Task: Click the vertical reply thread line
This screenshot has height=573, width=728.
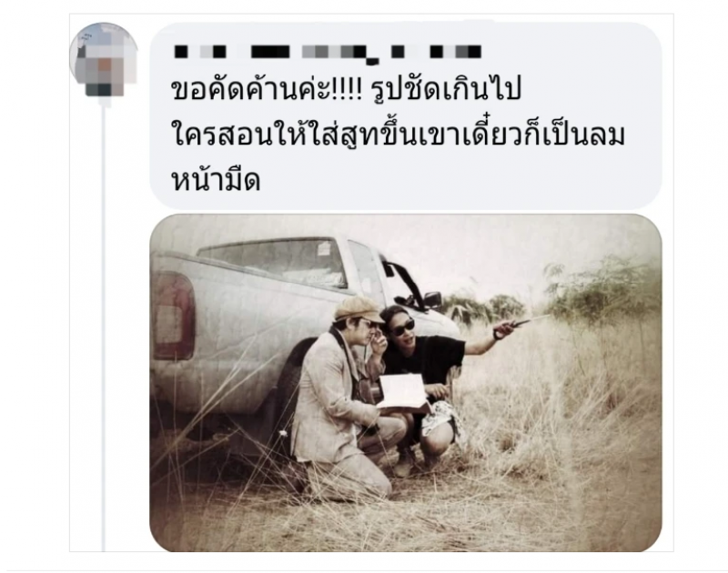Action: [104, 325]
